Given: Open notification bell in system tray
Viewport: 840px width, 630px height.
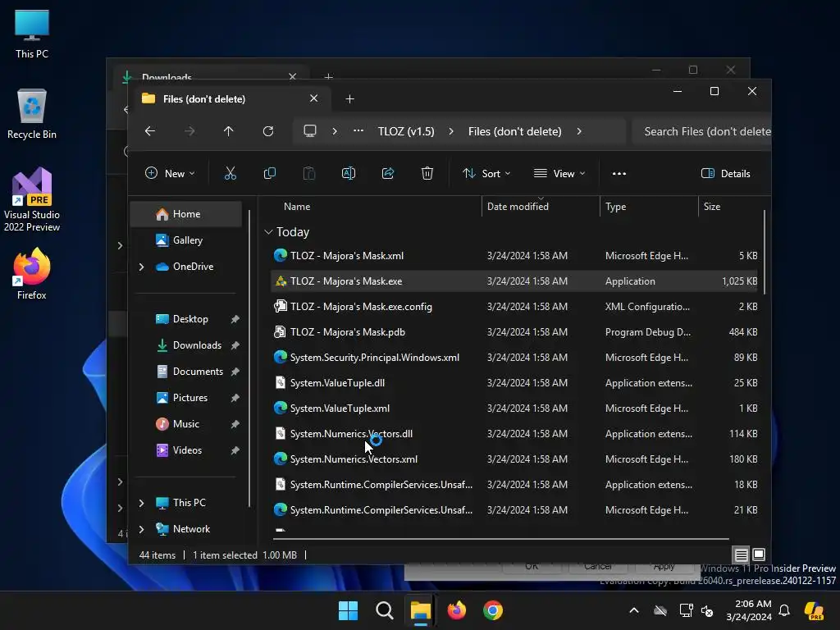Looking at the screenshot, I should 784,610.
